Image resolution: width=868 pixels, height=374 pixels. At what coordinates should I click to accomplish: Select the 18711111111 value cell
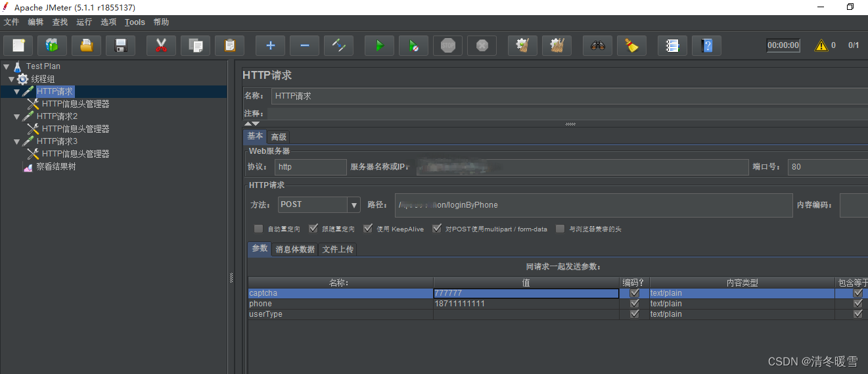(x=526, y=304)
